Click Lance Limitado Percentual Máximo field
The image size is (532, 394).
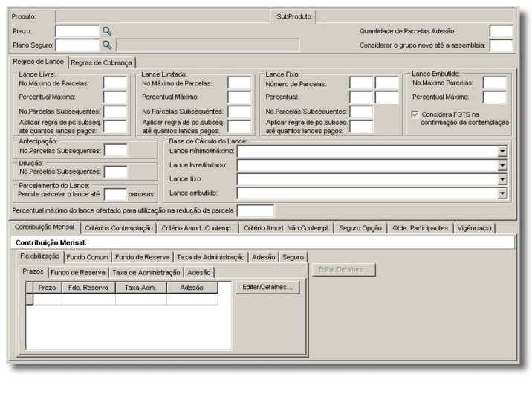click(239, 97)
